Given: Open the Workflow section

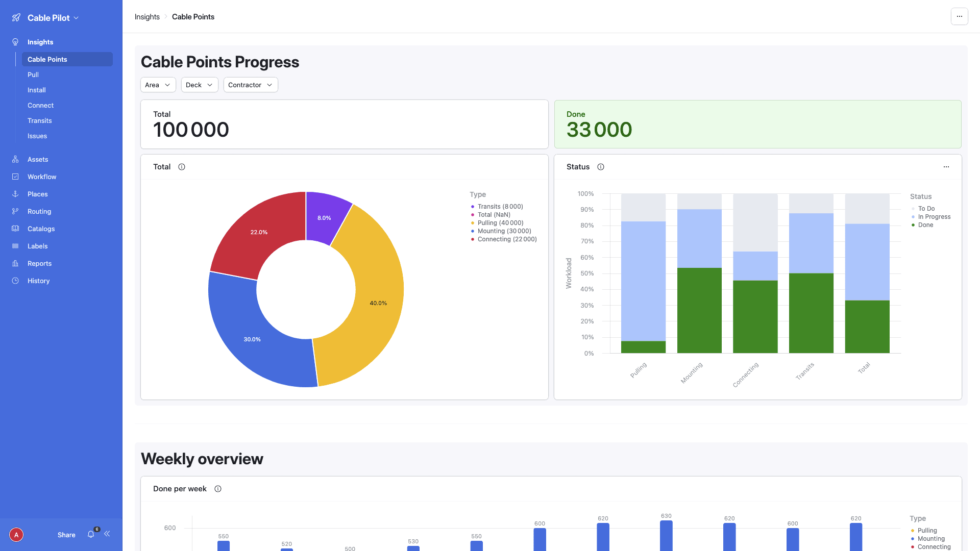Looking at the screenshot, I should [15, 177].
